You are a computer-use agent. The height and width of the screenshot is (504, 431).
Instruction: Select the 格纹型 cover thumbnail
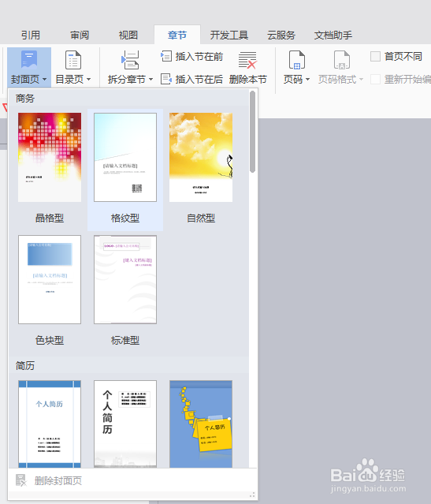[x=125, y=157]
